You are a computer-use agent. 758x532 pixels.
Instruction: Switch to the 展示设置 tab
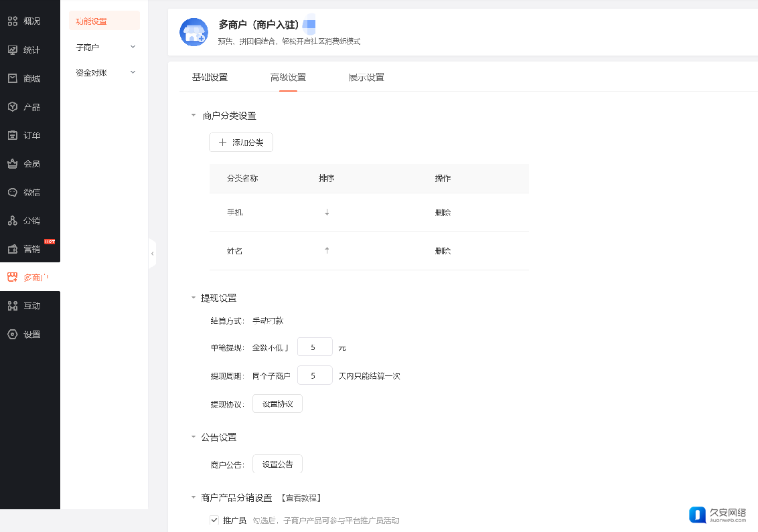(366, 78)
